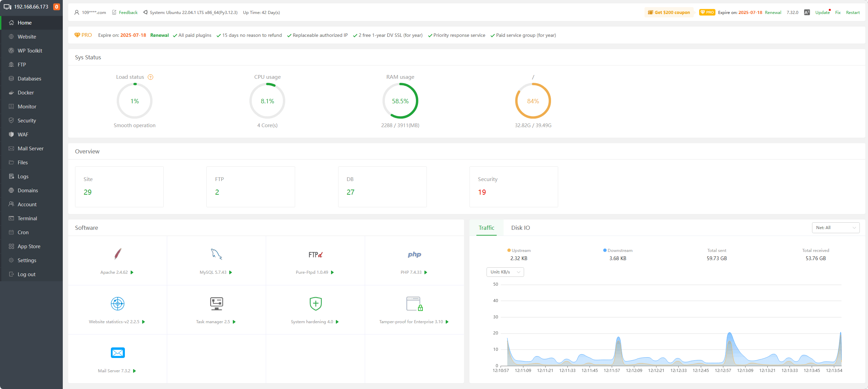This screenshot has width=868, height=389.
Task: Open the Mail Server envelope icon
Action: (x=117, y=353)
